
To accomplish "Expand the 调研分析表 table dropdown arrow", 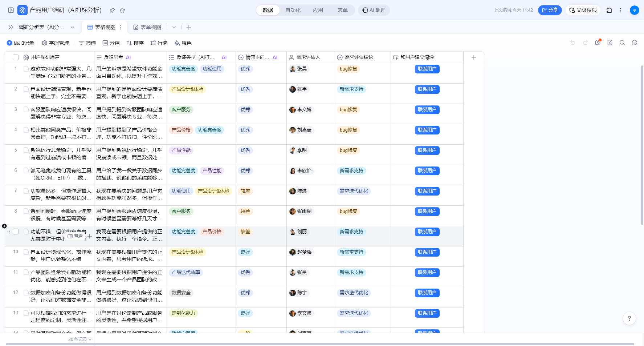I will [73, 27].
